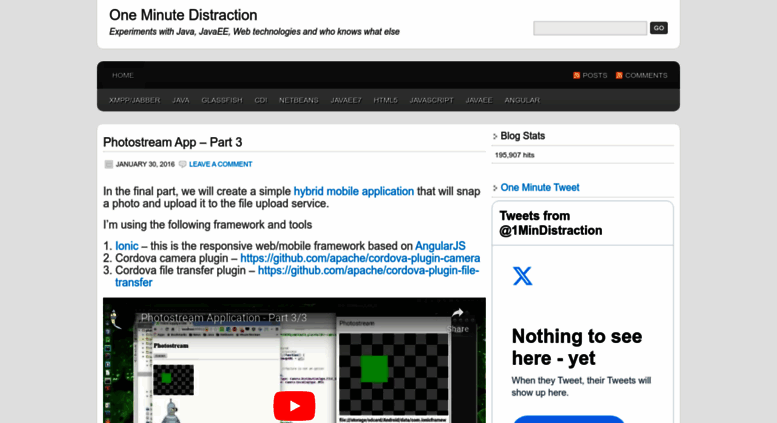Open the JavaEE category
Image resolution: width=777 pixels, height=423 pixels.
[x=479, y=100]
